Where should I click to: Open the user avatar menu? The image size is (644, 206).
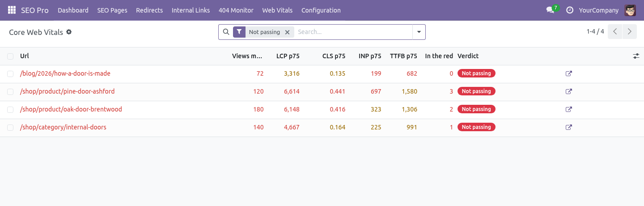point(630,10)
